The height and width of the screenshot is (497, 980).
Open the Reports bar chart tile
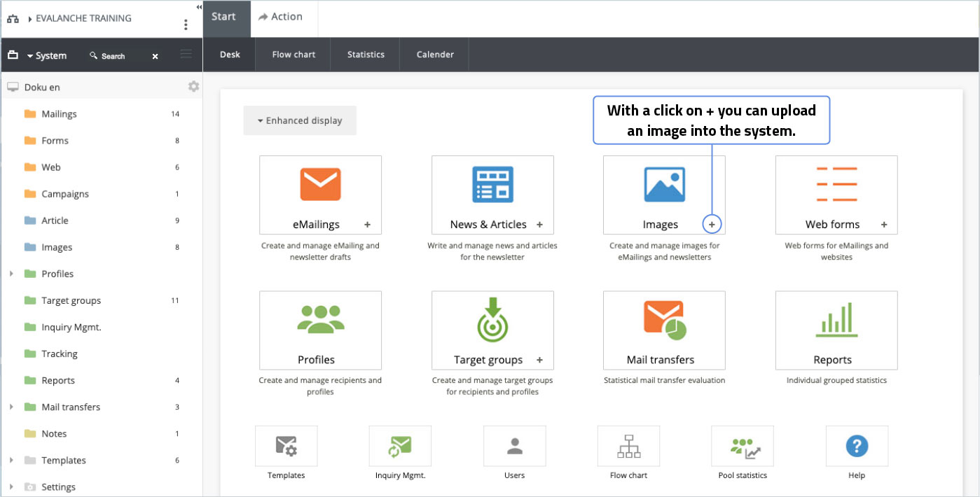point(836,320)
